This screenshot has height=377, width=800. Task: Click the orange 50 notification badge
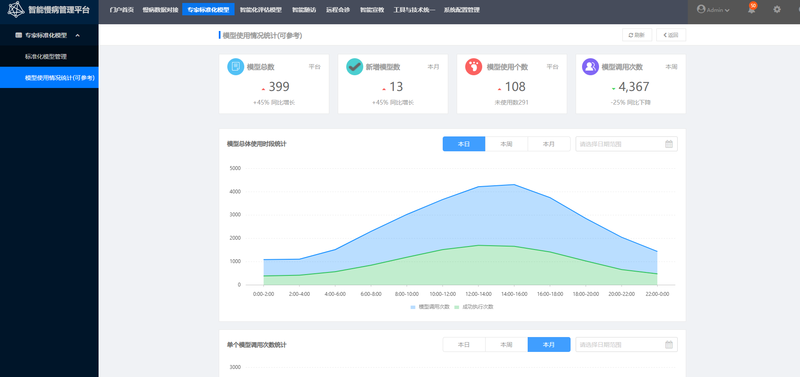click(753, 5)
